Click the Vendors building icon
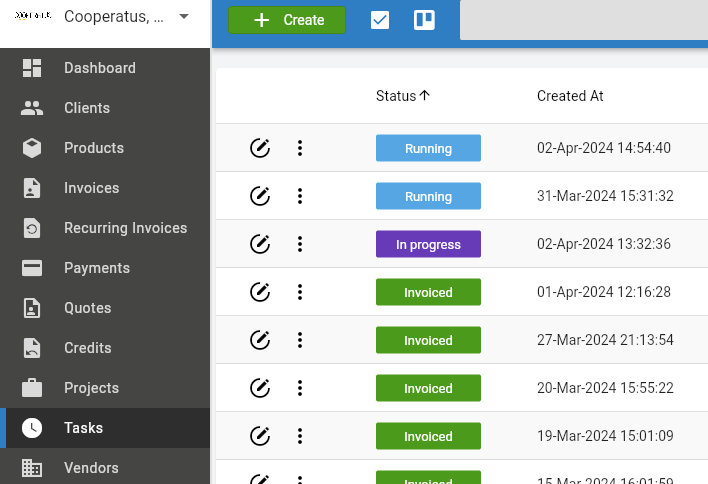Image resolution: width=708 pixels, height=484 pixels. (32, 468)
